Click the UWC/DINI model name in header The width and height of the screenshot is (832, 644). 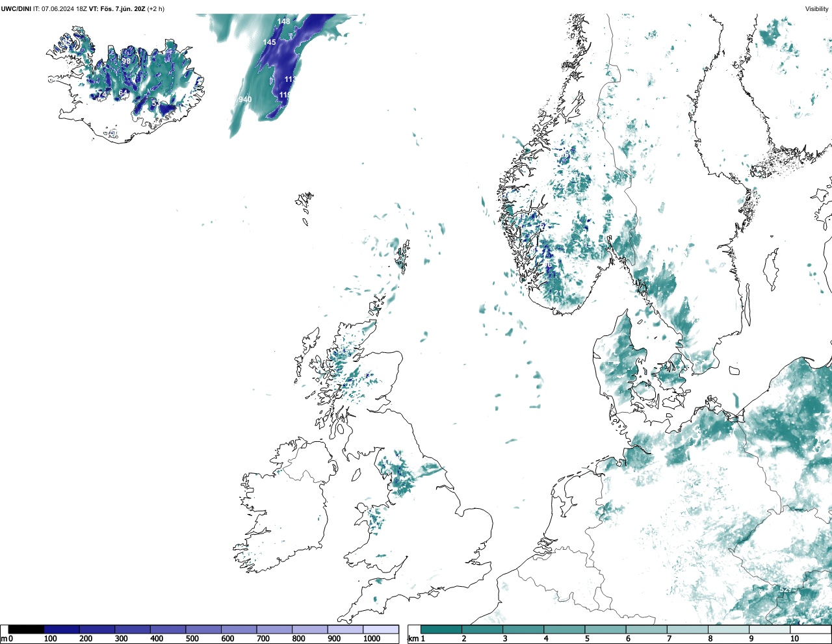16,9
